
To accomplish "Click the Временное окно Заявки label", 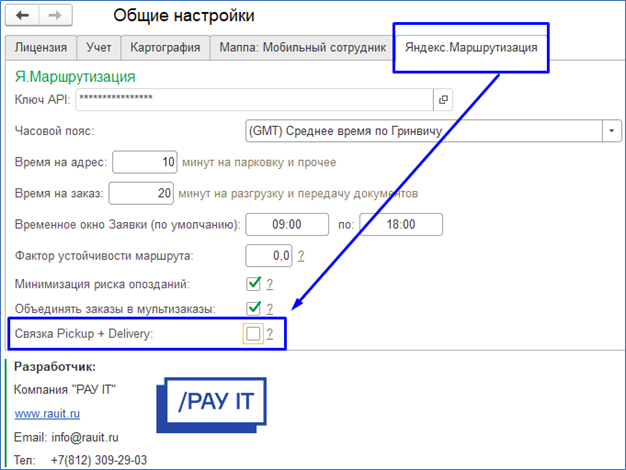I will pos(127,224).
